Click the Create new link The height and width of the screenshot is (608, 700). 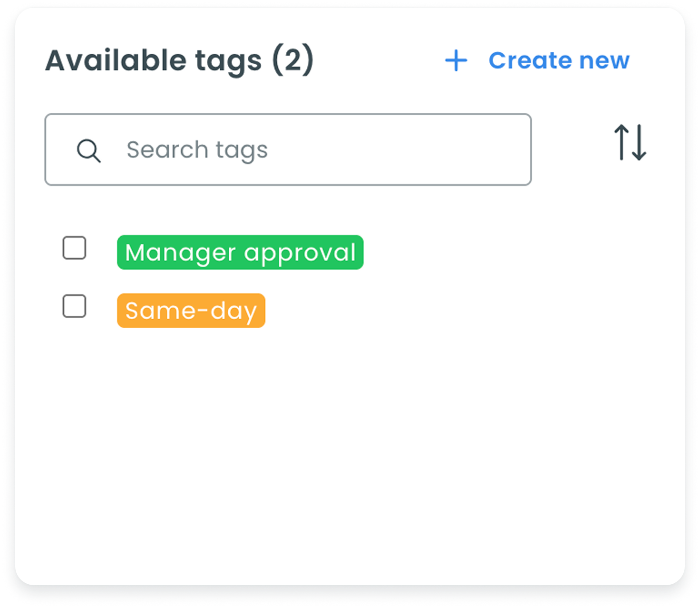point(558,60)
